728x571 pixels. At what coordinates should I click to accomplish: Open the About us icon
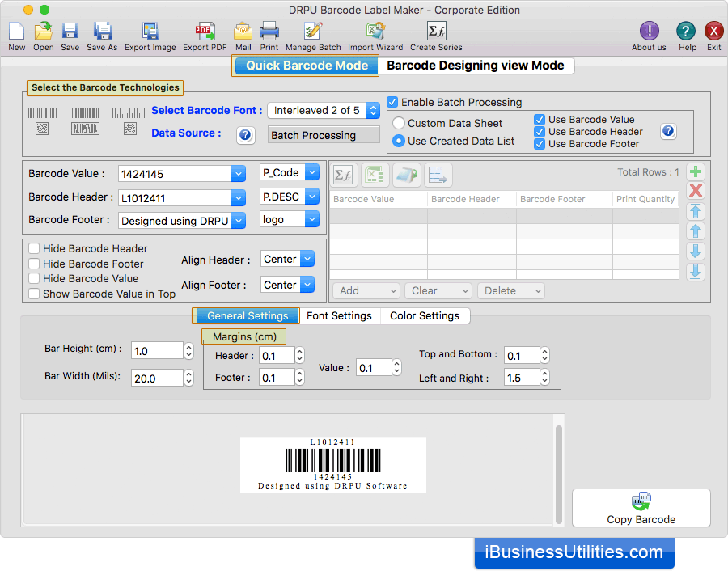click(x=649, y=31)
